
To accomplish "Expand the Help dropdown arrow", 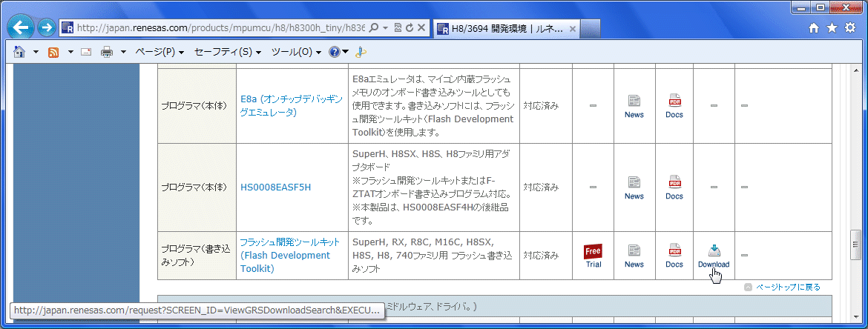I will 346,52.
